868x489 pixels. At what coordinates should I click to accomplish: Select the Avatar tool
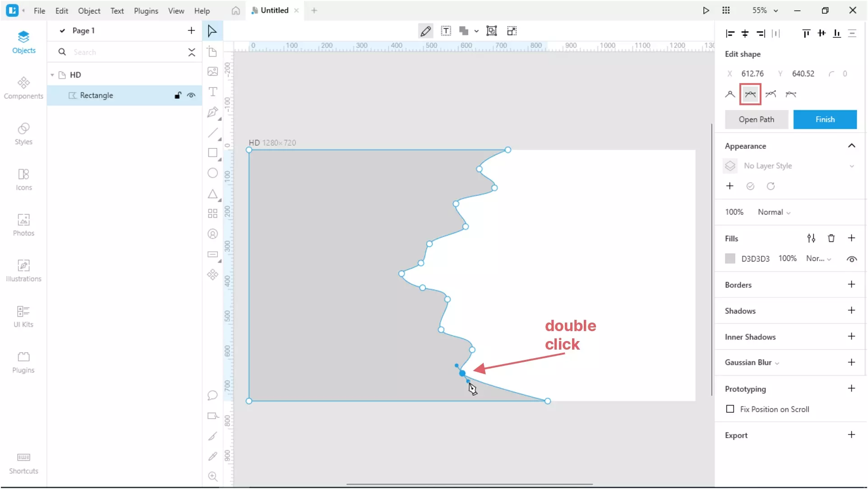click(x=212, y=234)
